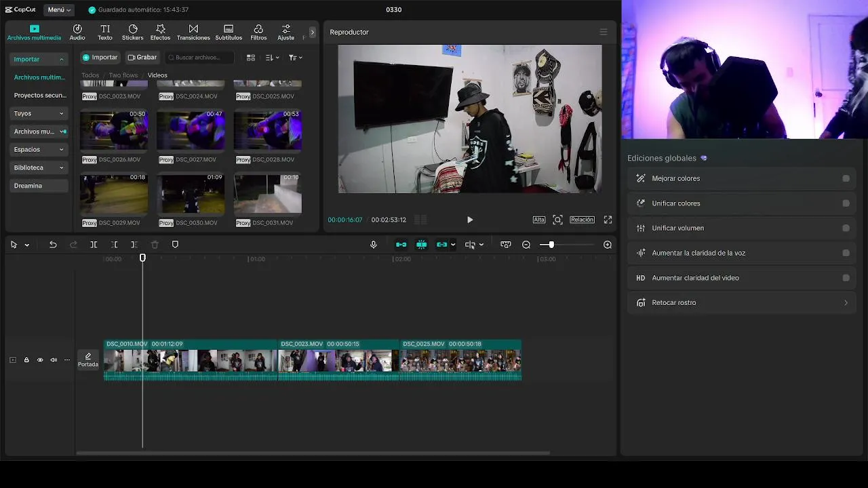The width and height of the screenshot is (868, 488).
Task: Select the Two flows breadcrumb
Action: (123, 75)
